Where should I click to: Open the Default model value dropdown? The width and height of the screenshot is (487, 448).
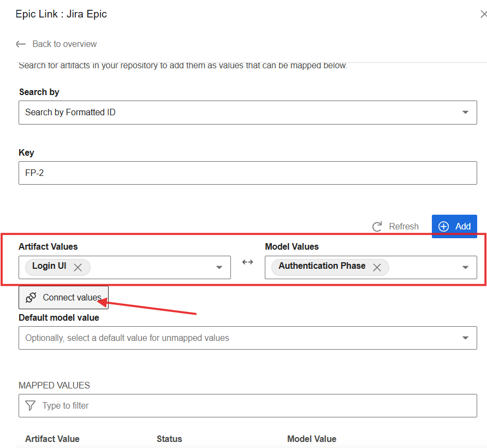pyautogui.click(x=247, y=338)
